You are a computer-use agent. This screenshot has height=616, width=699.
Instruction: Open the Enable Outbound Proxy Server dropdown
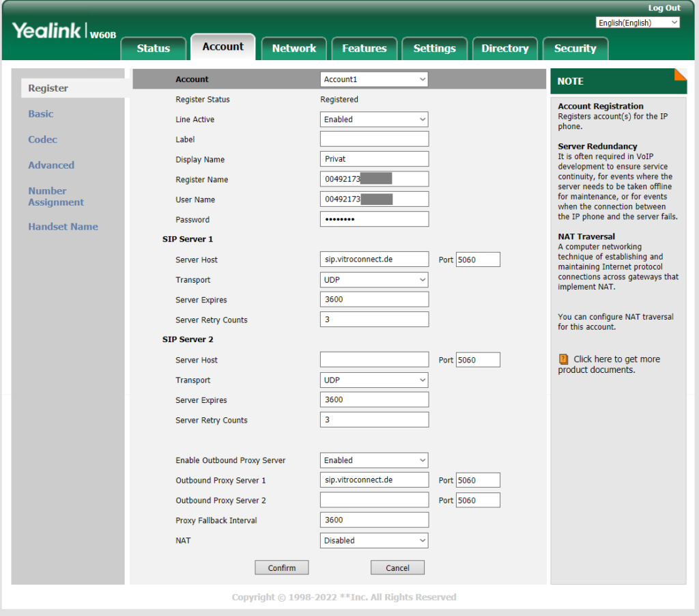pyautogui.click(x=374, y=460)
